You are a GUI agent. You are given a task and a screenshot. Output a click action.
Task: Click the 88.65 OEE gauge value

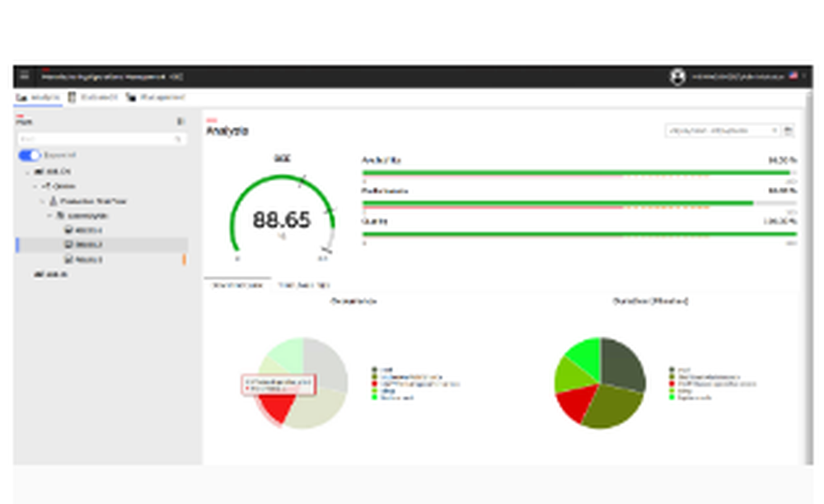coord(282,219)
